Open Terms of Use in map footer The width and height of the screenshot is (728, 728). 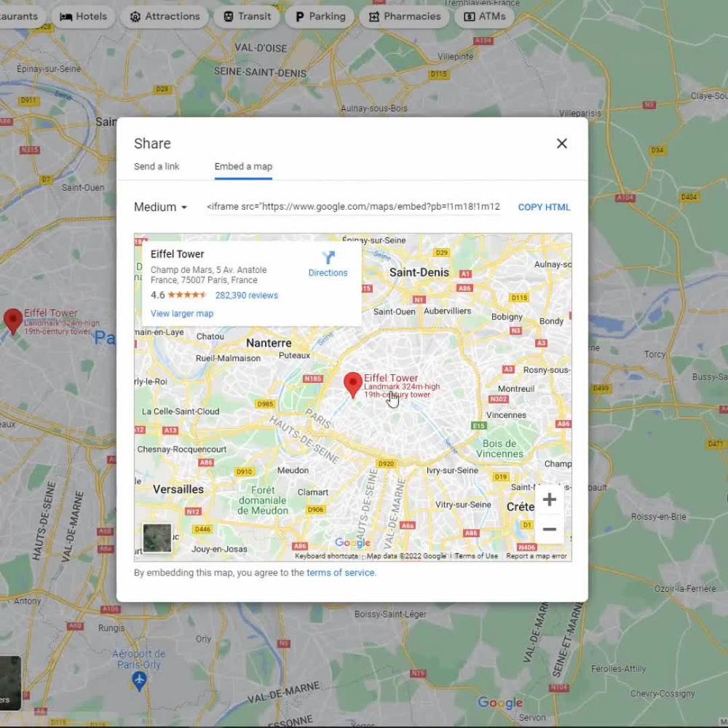click(476, 555)
